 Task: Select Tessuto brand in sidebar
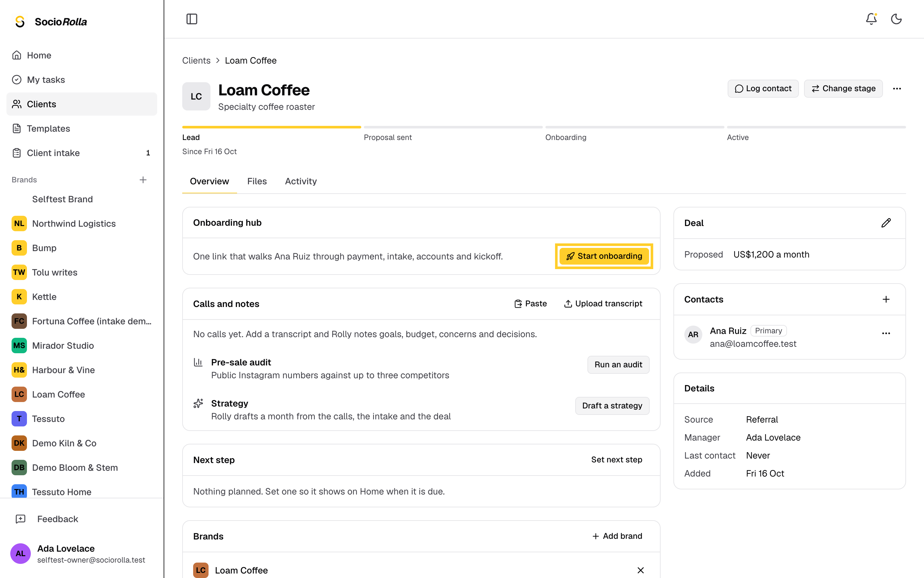coord(82,419)
